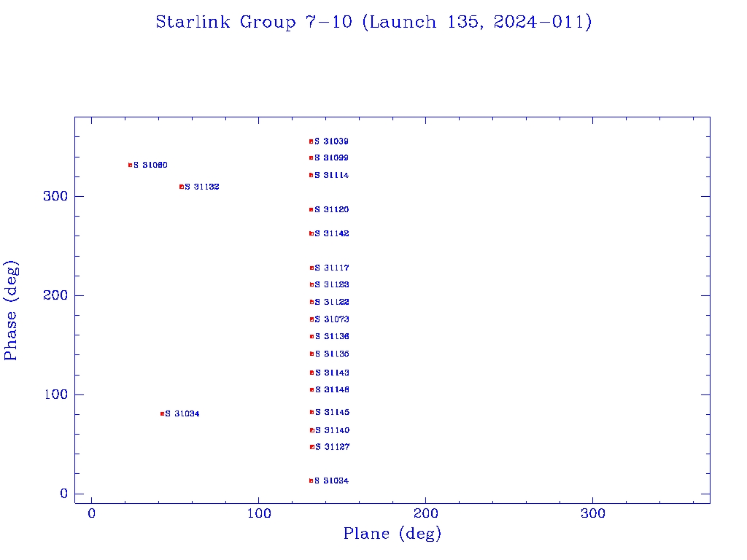The width and height of the screenshot is (747, 560).
Task: Select the S 31114 satellite label
Action: point(332,175)
